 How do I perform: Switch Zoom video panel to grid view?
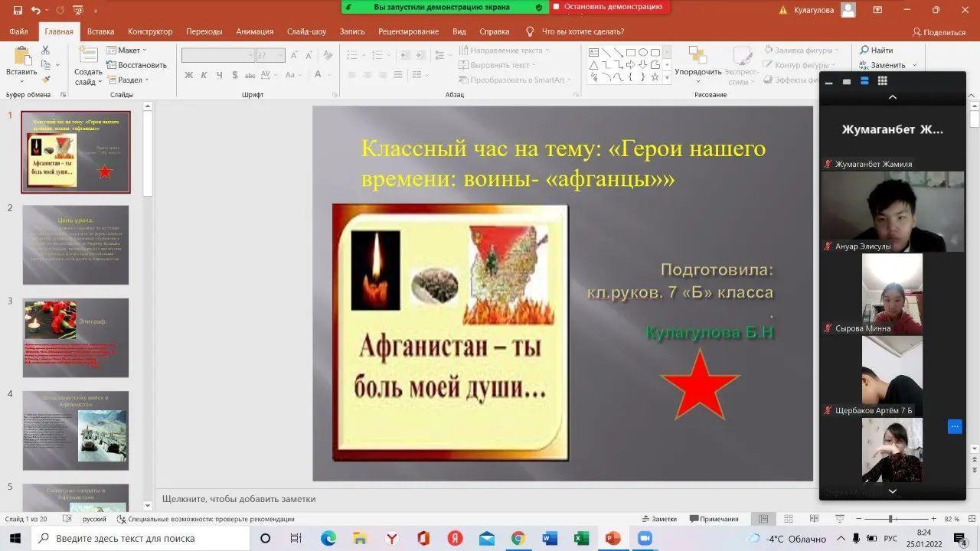pyautogui.click(x=882, y=81)
